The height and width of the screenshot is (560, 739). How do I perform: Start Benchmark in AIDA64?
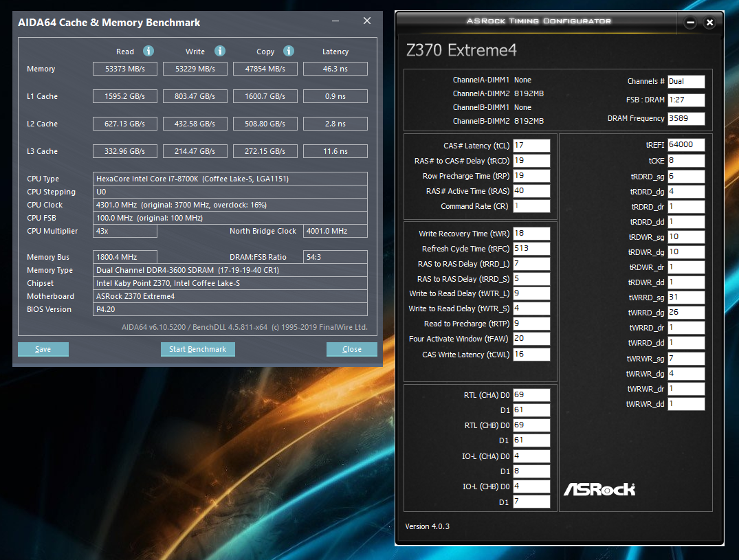(x=197, y=349)
